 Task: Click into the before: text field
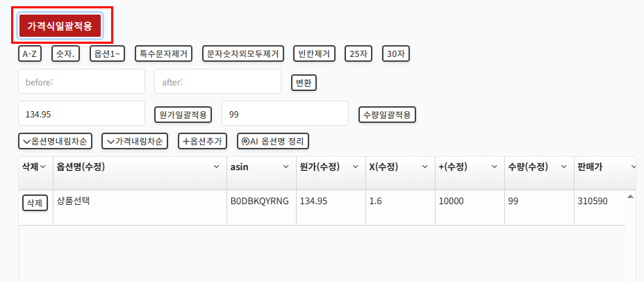(82, 81)
